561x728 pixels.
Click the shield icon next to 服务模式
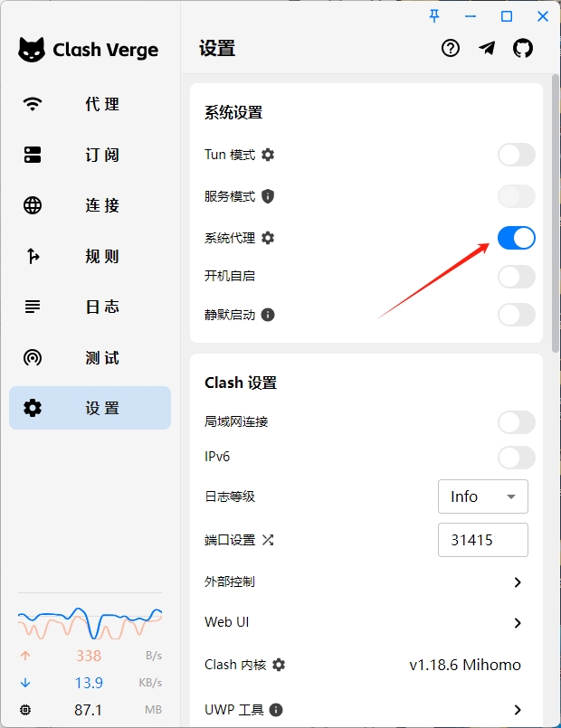[x=268, y=196]
